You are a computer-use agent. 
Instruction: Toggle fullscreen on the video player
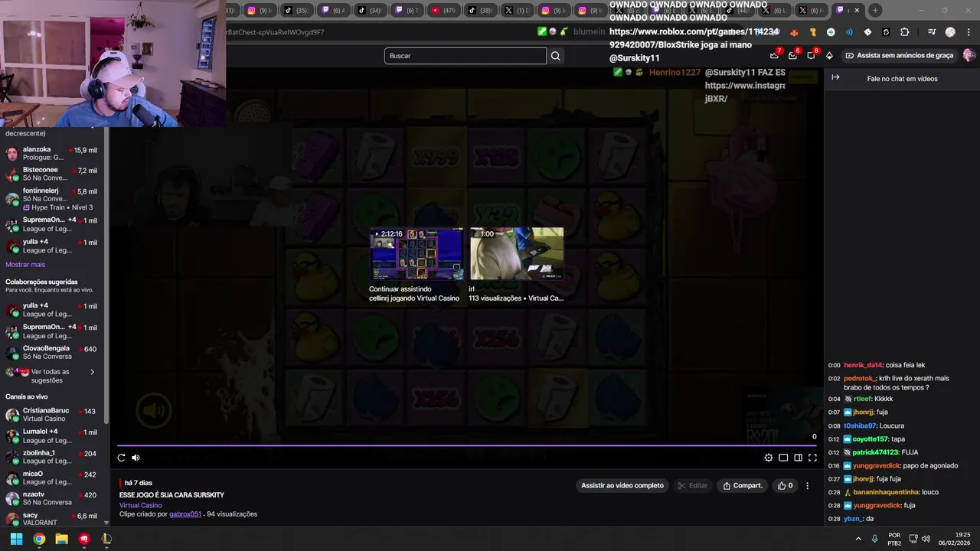click(812, 458)
